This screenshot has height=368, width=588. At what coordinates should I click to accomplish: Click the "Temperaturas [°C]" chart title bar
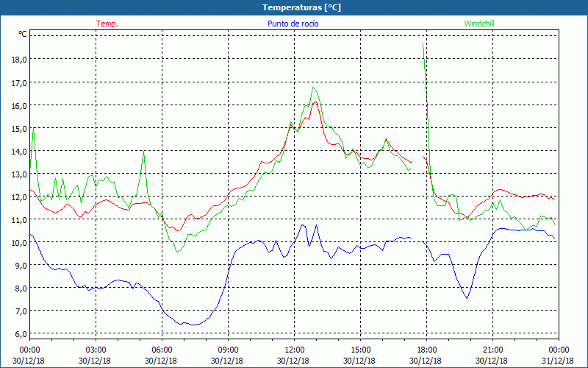coord(294,7)
